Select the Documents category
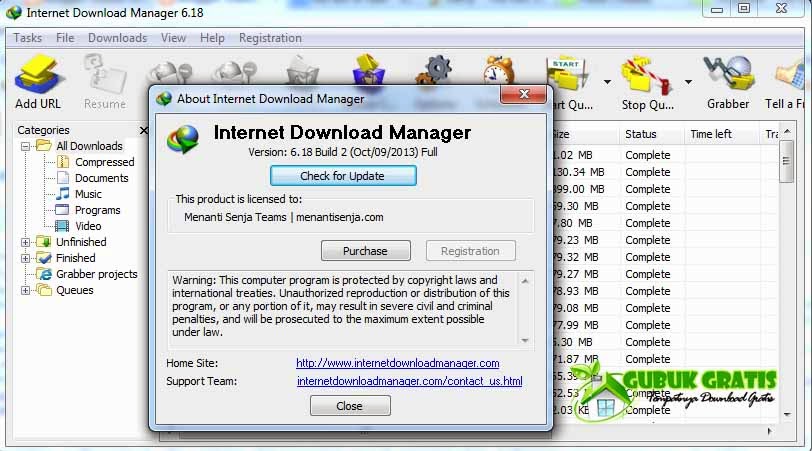This screenshot has height=451, width=812. (x=102, y=178)
